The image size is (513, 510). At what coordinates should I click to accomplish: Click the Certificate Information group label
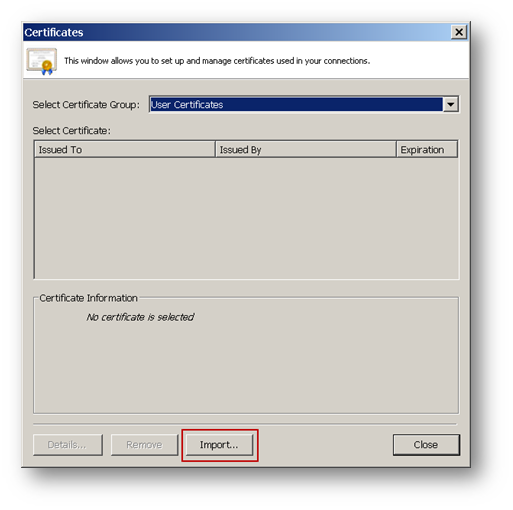88,298
